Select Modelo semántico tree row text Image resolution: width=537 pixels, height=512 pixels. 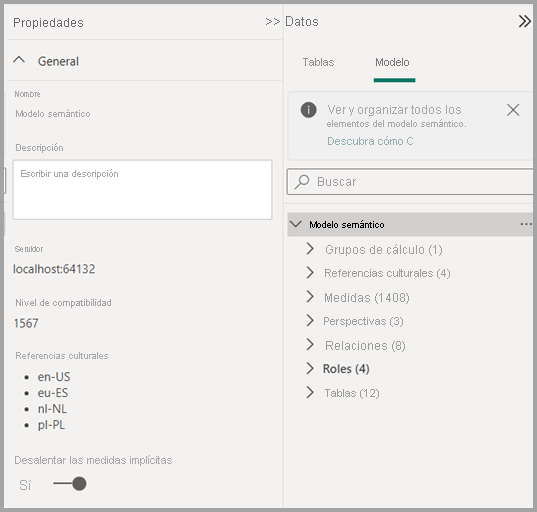[x=347, y=225]
